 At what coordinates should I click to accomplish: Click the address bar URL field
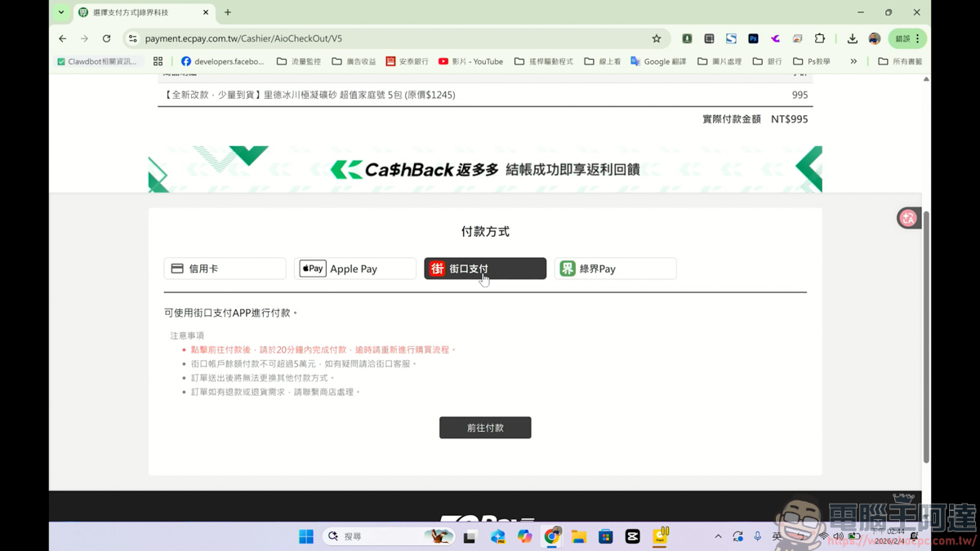[245, 38]
